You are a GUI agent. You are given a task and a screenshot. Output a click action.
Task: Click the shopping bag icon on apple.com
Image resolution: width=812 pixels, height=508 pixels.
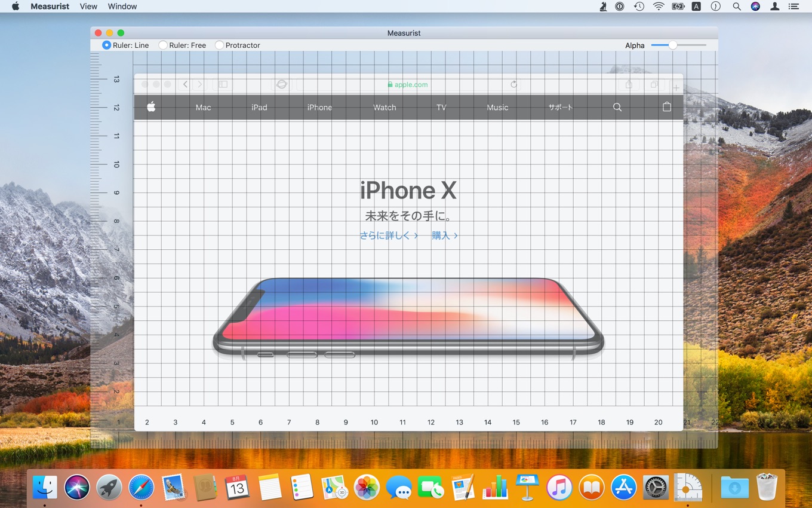point(667,107)
